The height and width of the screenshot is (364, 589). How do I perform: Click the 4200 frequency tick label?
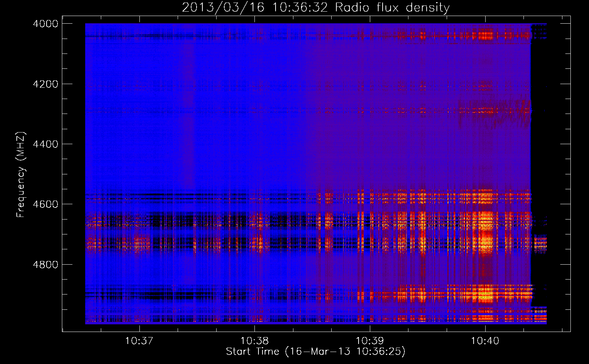pos(46,84)
